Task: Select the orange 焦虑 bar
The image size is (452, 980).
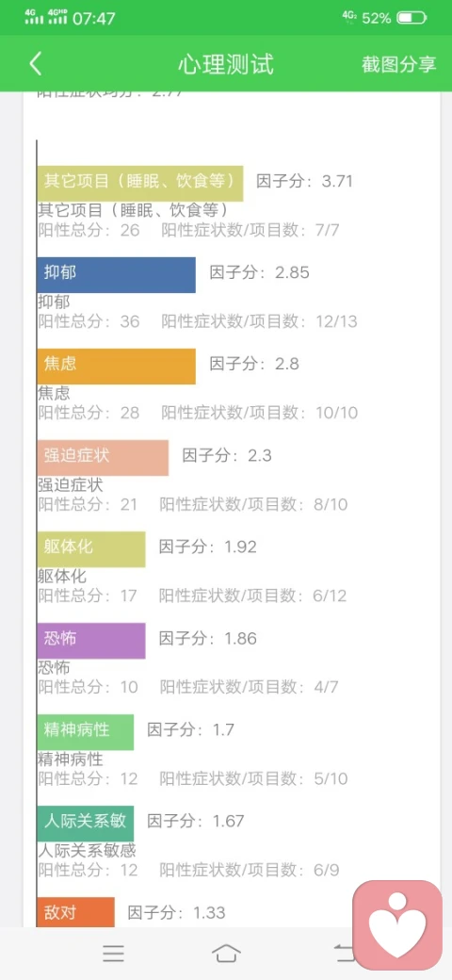Action: click(x=116, y=367)
